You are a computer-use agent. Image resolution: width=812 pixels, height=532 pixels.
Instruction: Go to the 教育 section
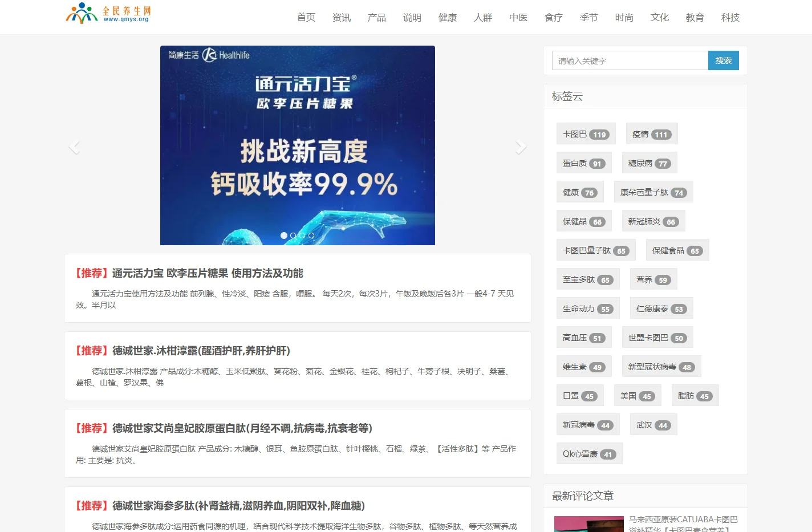coord(695,18)
